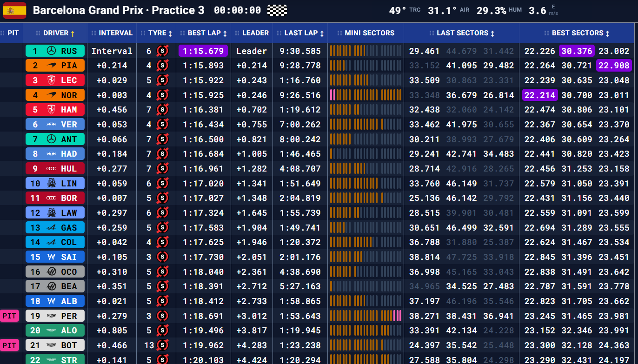Screen dimensions: 638x364
Task: Click the BEST LAP column grip handle
Action: (183, 33)
